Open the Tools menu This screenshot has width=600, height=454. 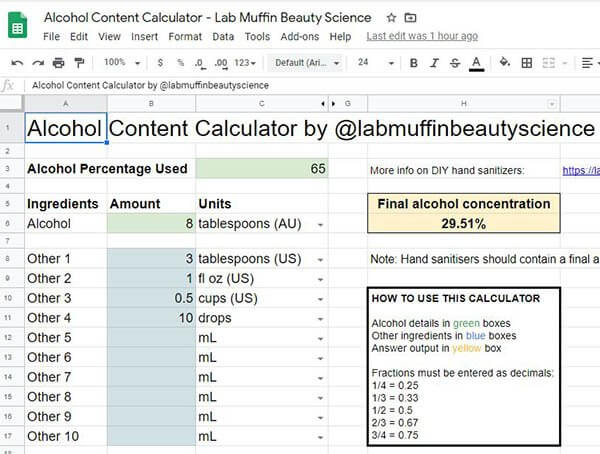(257, 37)
